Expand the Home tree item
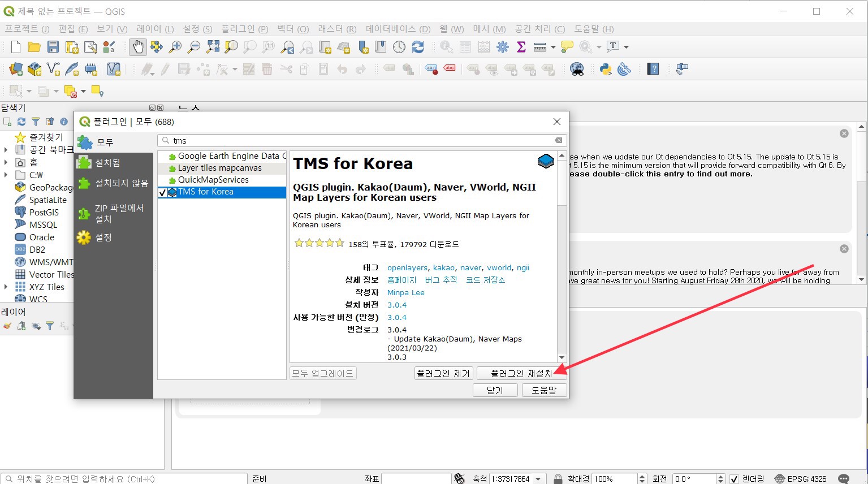The height and width of the screenshot is (484, 868). [6, 162]
